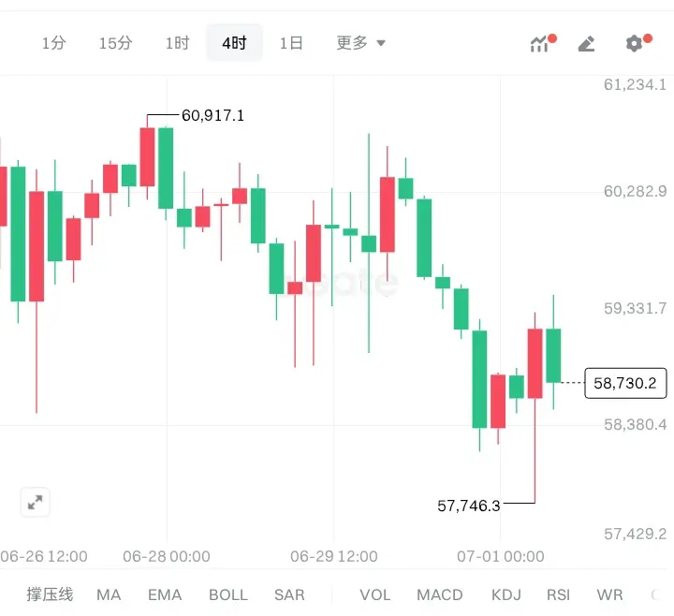The width and height of the screenshot is (674, 616).
Task: Enable the EMA overlay
Action: tap(165, 595)
